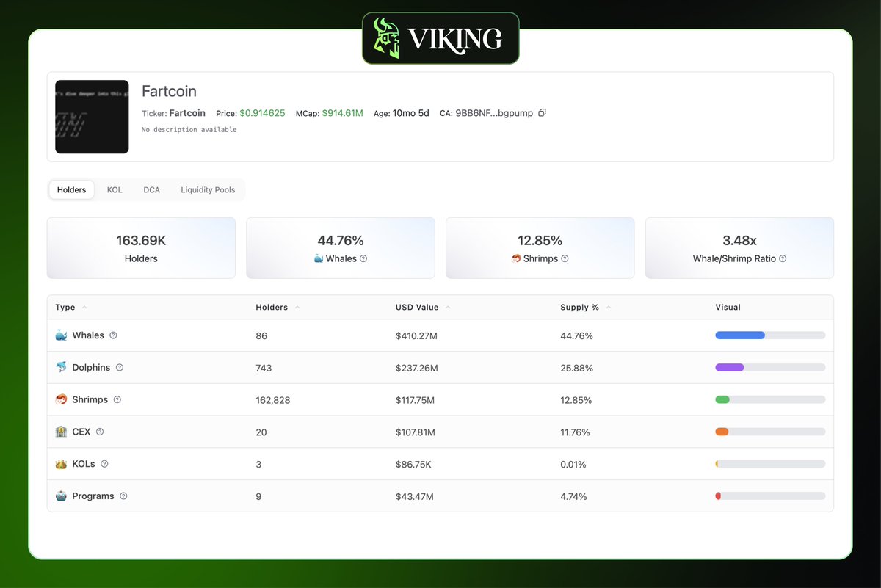Click the purple Dolphins supply bar
The image size is (881, 588).
point(730,368)
